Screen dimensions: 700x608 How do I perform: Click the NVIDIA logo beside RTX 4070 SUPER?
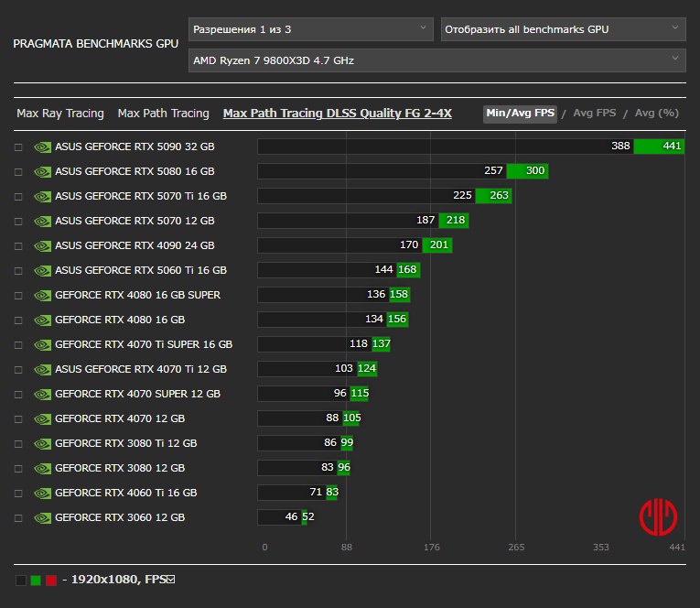pos(42,394)
